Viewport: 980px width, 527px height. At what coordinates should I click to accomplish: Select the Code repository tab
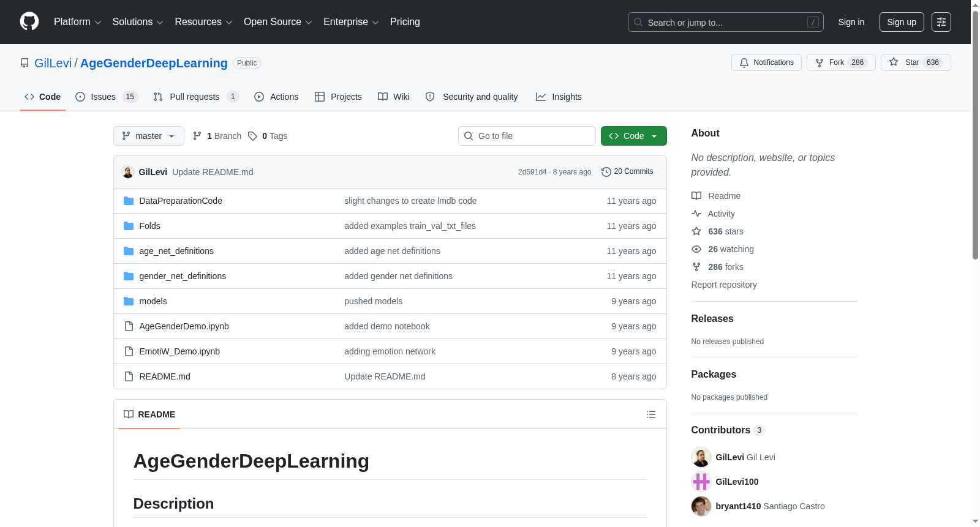coord(43,97)
